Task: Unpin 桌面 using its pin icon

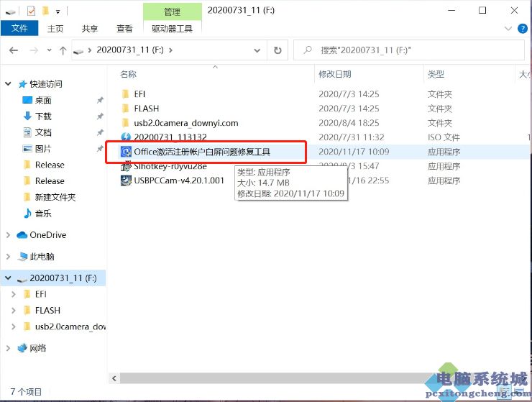Action: click(100, 100)
